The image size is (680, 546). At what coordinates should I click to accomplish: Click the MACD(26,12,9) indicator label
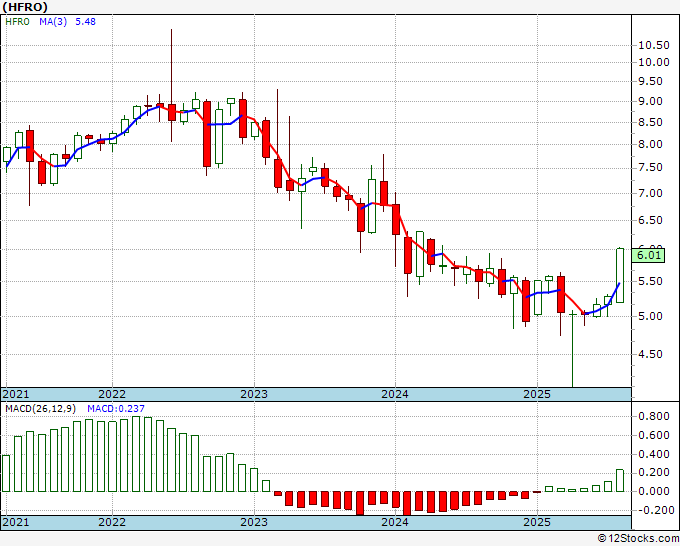[41, 409]
